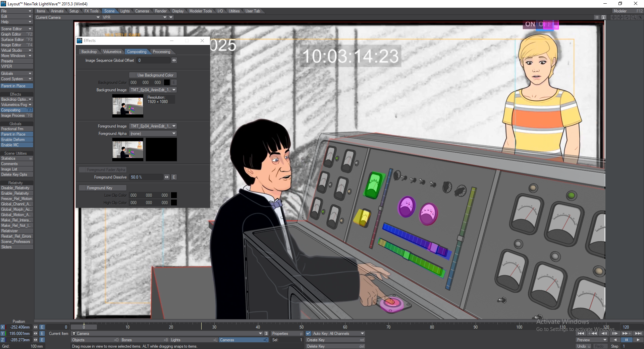Go to previous keyframe
Image resolution: width=644 pixels, height=349 pixels.
pos(592,334)
